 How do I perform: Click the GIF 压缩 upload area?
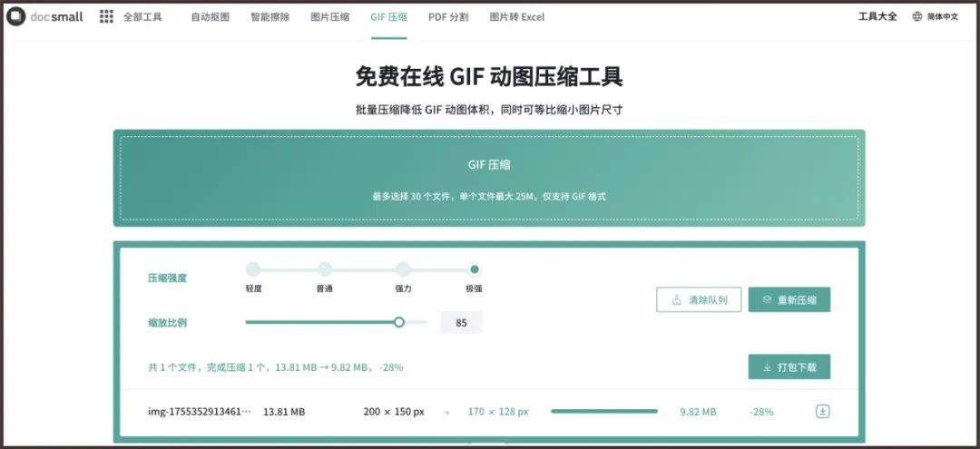click(x=489, y=178)
